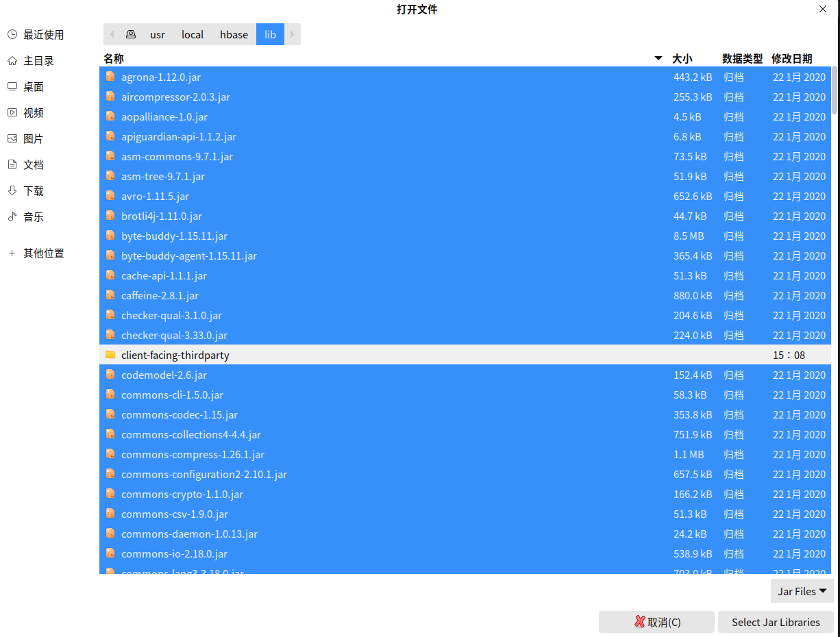Click the file icon next to apiguardian-api-1.1.2.jar
Image resolution: width=840 pixels, height=637 pixels.
[x=110, y=136]
